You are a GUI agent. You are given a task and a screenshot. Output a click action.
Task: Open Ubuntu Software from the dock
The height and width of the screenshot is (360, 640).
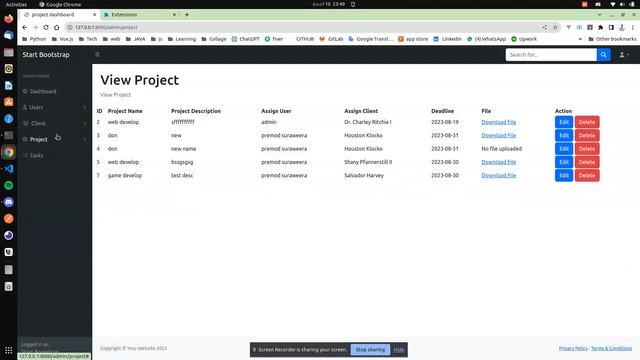click(x=9, y=102)
